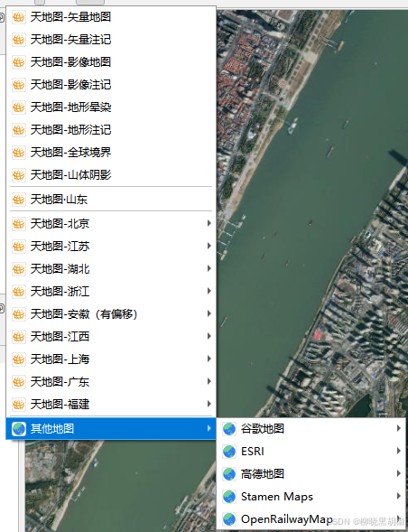Click the icon beside 天地图-矢量注记
Image resolution: width=408 pixels, height=532 pixels.
point(19,40)
